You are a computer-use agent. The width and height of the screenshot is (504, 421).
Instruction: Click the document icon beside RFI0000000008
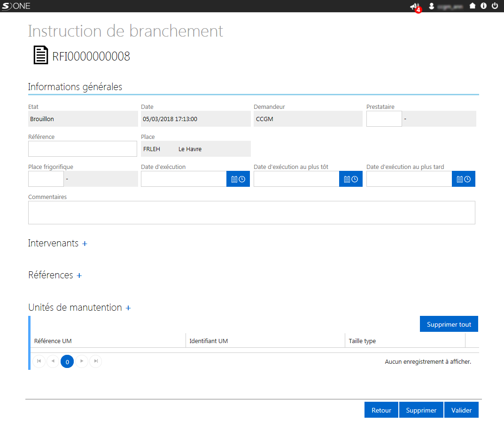tap(41, 55)
